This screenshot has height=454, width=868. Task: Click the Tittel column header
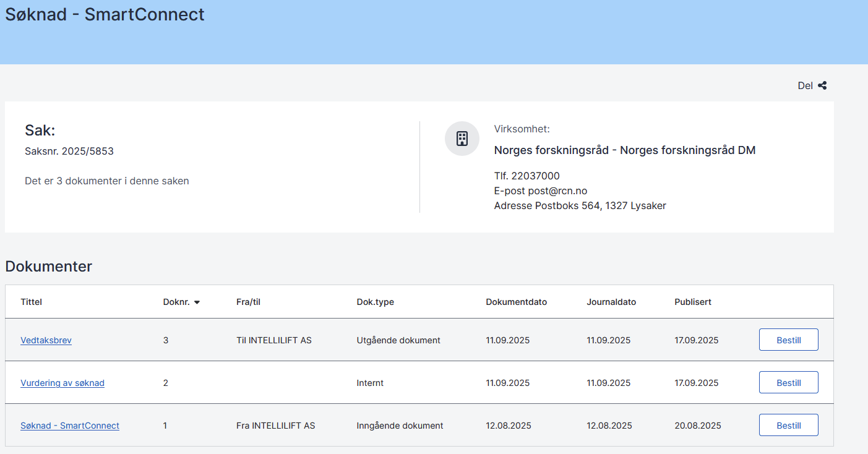point(32,302)
